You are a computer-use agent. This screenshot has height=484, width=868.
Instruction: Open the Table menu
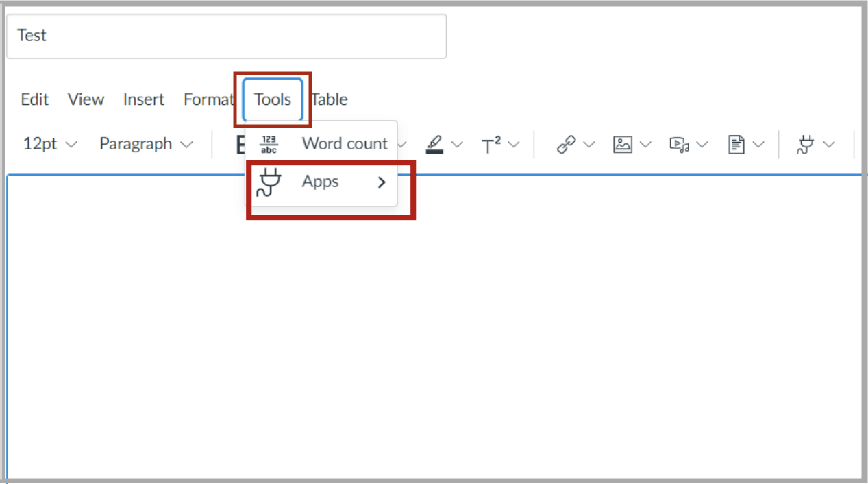329,99
